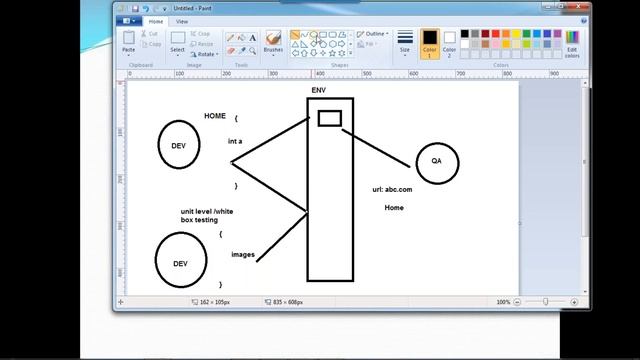The image size is (640, 360).
Task: Select the Text tool
Action: [253, 38]
